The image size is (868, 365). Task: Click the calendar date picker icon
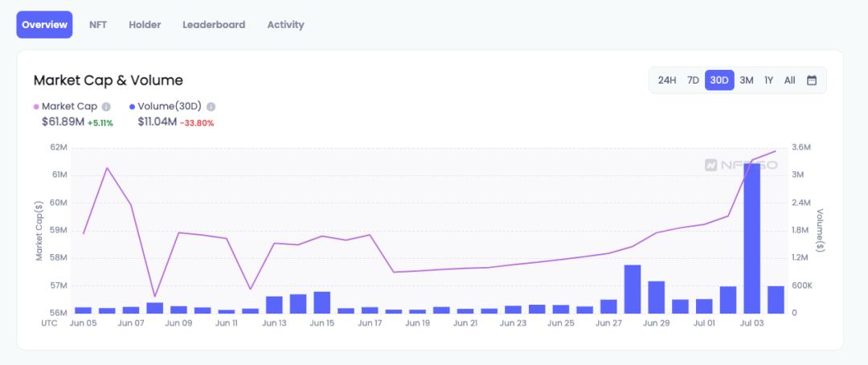click(x=812, y=80)
